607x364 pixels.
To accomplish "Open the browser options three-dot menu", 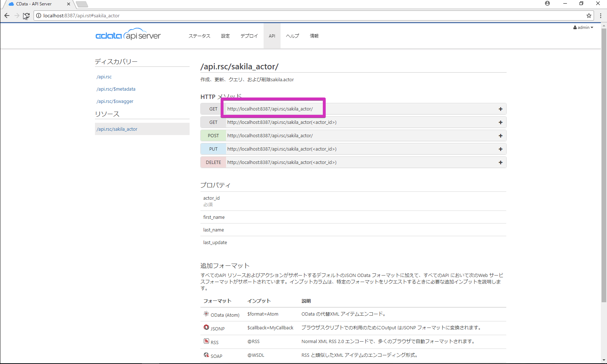I will pos(601,16).
